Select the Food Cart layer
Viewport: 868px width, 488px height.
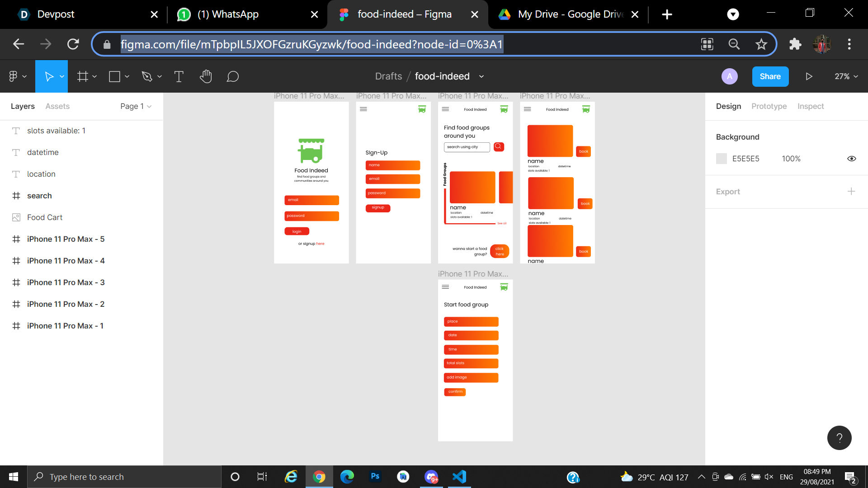tap(45, 217)
